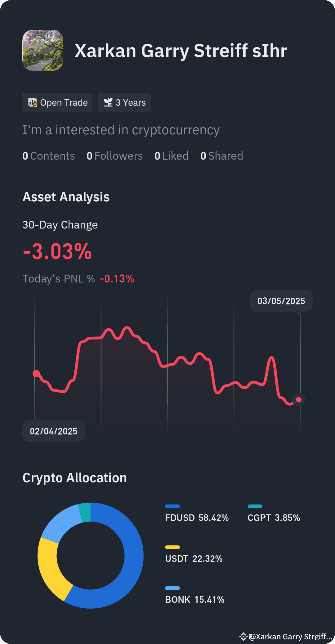View the 0 Liked count

tap(172, 156)
